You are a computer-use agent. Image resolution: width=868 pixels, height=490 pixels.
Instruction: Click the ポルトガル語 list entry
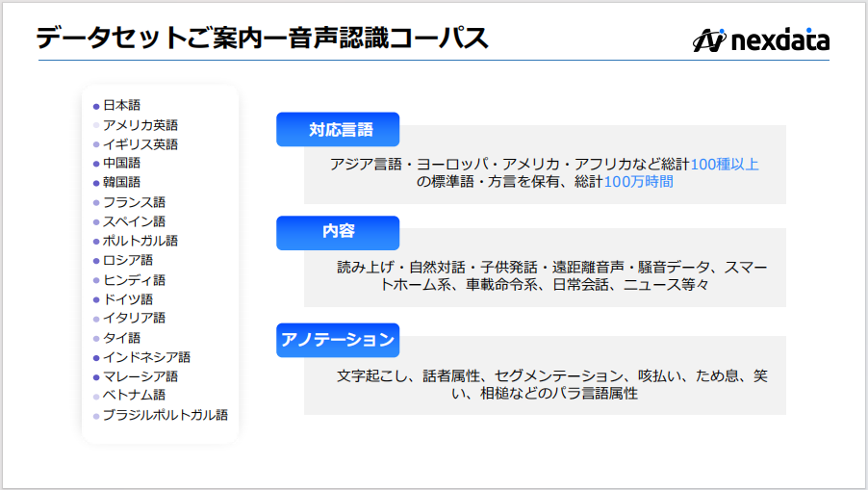[x=140, y=241]
